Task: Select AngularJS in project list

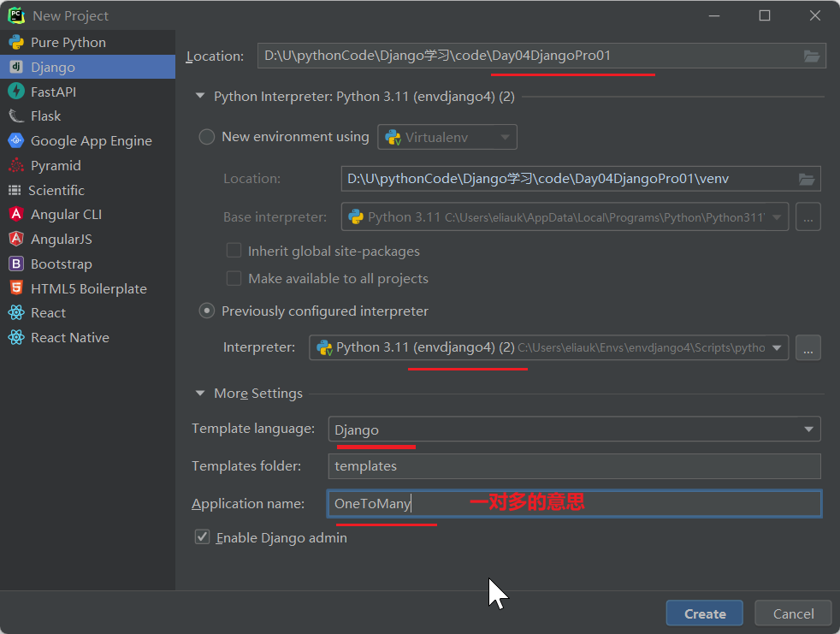Action: point(87,239)
